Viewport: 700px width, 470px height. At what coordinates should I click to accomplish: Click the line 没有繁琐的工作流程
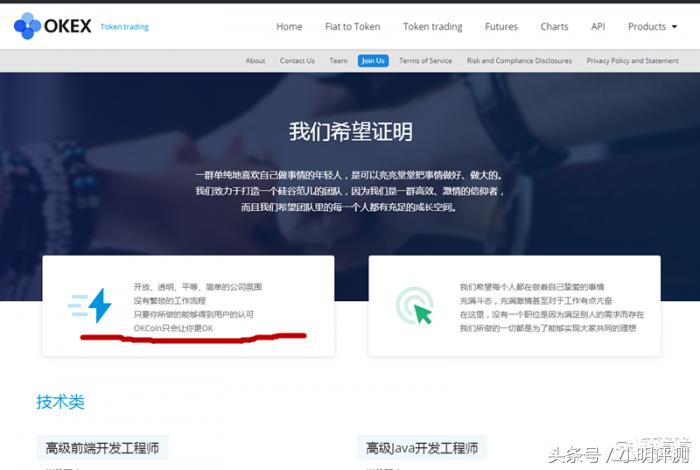coord(170,301)
